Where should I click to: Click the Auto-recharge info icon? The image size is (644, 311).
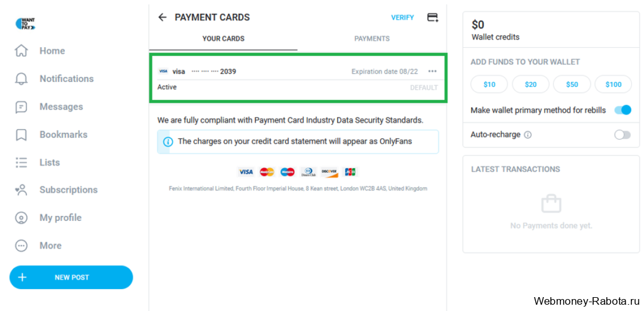tap(528, 135)
